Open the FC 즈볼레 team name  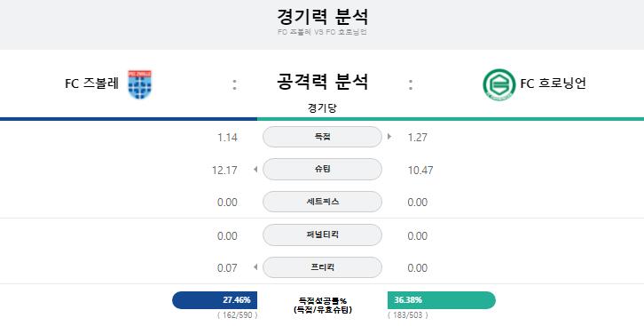(x=91, y=83)
